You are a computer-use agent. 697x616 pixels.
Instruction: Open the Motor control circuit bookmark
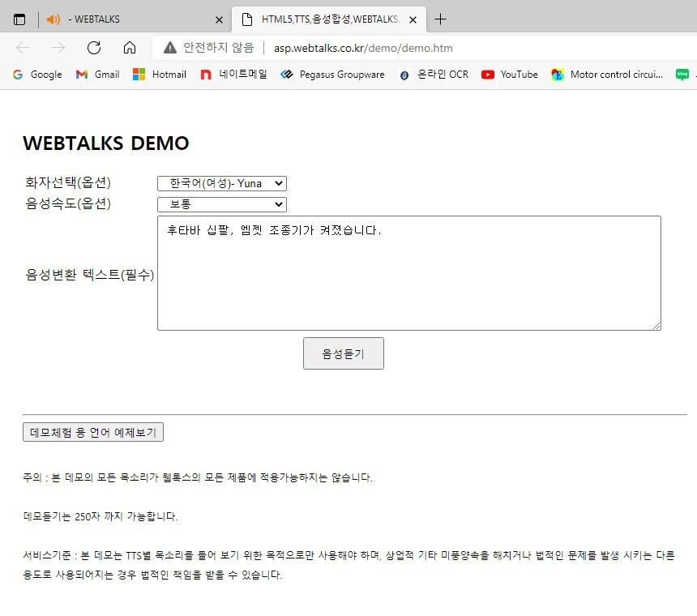coord(607,75)
